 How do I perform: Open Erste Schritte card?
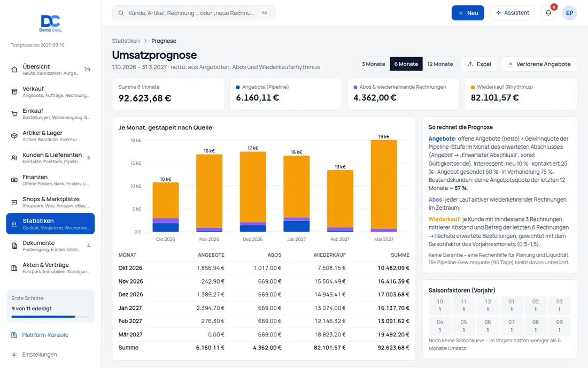pos(50,306)
